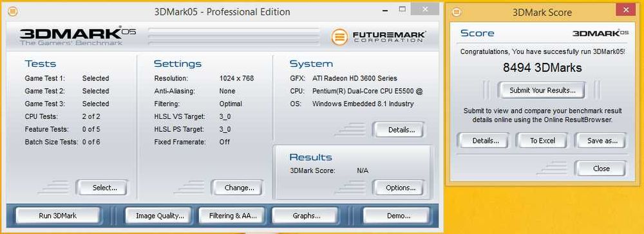Viewport: 644px width, 234px height.
Task: Export score To Excel
Action: click(x=542, y=141)
